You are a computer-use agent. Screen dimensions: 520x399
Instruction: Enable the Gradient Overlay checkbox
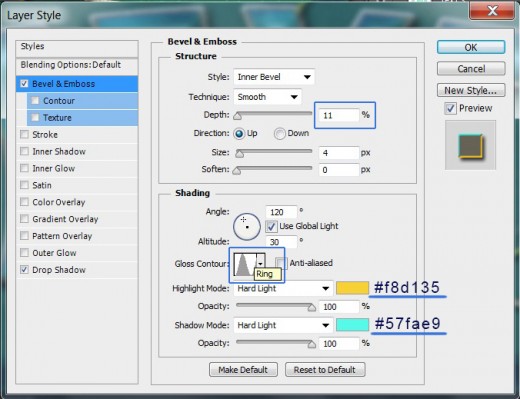24,219
